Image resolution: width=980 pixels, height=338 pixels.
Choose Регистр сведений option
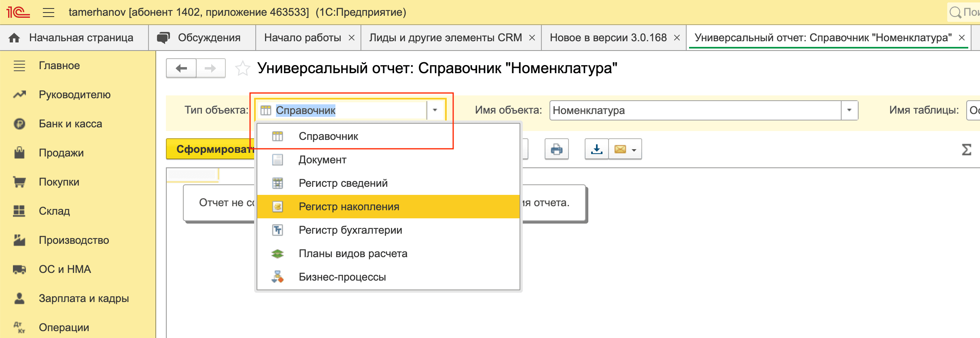[x=388, y=183]
